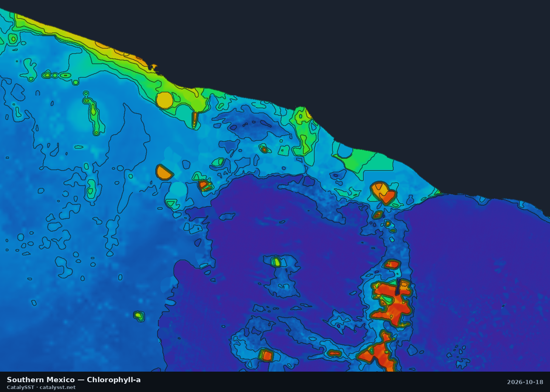Click the 'Southern Mexico — Chlorophyll-a' title
Image resolution: width=550 pixels, height=392 pixels.
point(74,380)
